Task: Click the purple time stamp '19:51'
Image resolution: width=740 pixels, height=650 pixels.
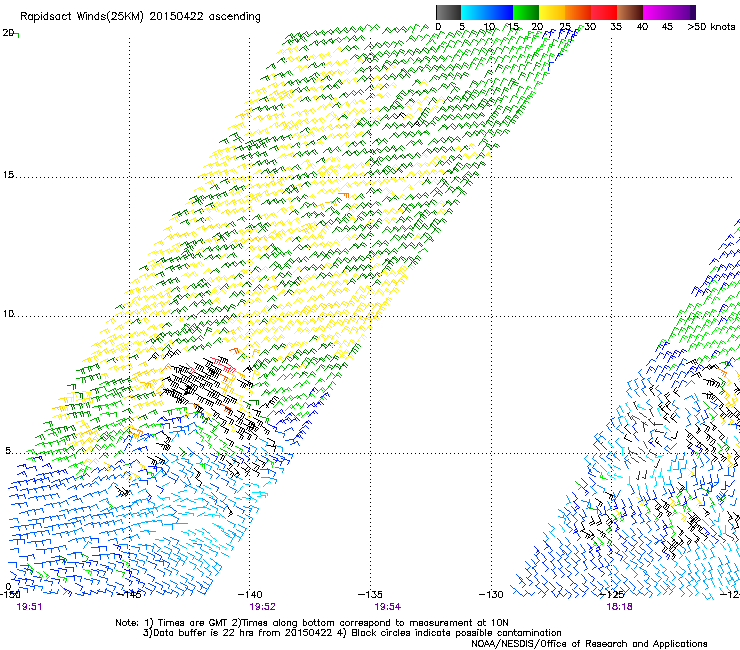Action: [29, 607]
